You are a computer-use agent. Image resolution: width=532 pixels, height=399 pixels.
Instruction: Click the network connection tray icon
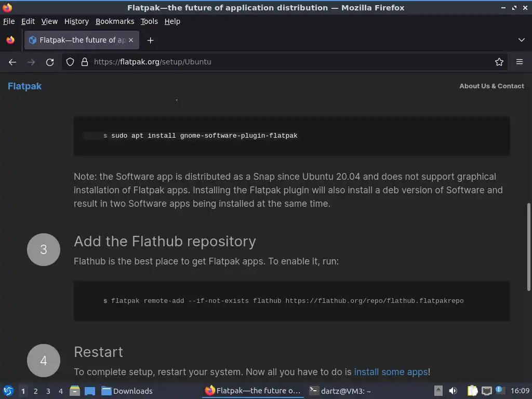pyautogui.click(x=486, y=391)
